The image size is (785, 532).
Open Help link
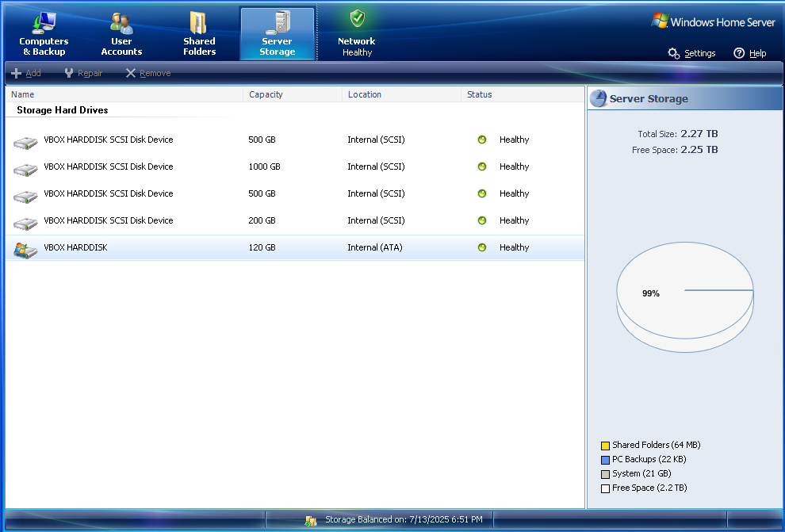coord(750,53)
